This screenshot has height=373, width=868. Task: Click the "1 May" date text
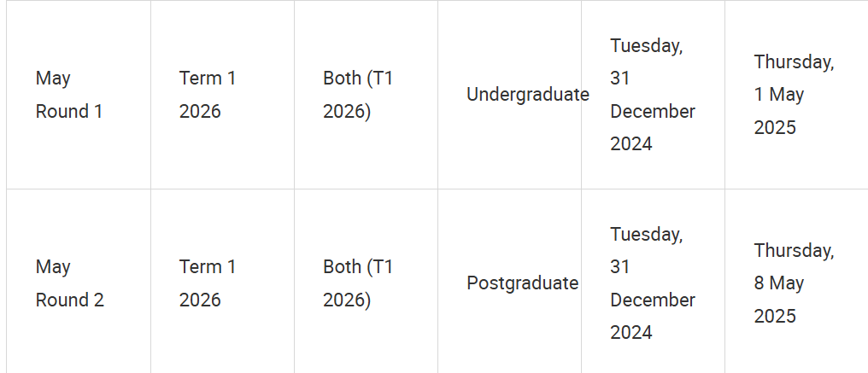[x=779, y=95]
